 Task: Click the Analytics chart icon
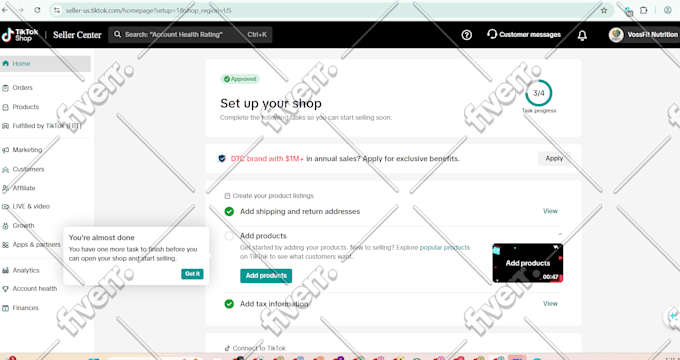click(5, 270)
